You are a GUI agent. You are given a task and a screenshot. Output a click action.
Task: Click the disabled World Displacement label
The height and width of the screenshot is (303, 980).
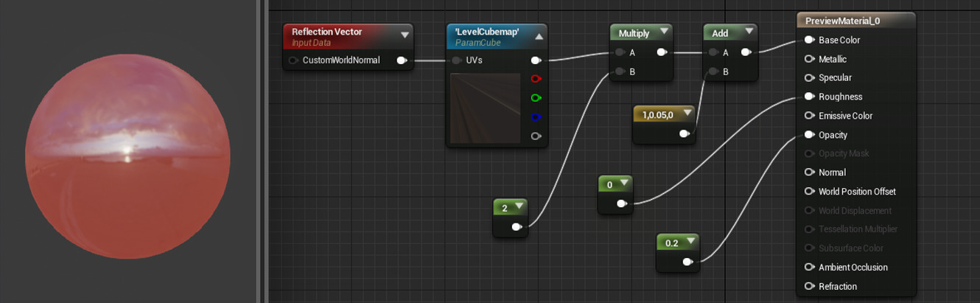pos(854,211)
